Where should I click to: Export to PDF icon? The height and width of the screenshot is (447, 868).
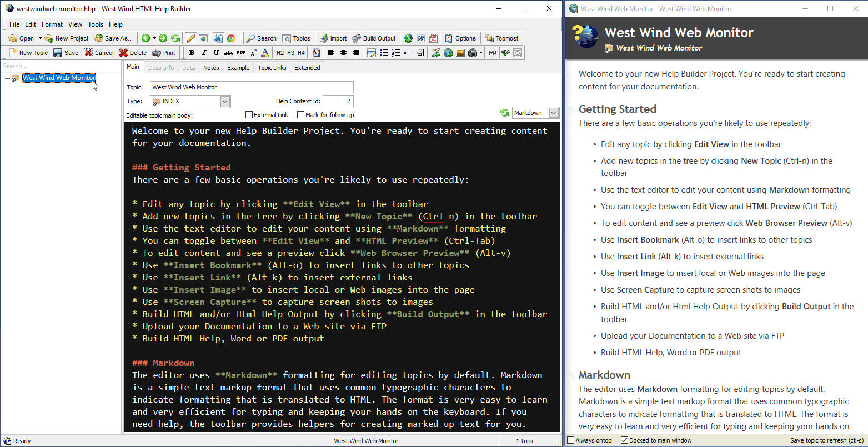click(433, 38)
